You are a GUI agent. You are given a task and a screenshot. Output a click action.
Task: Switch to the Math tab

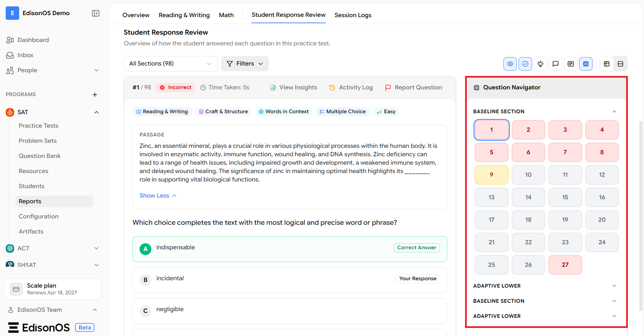tap(226, 15)
